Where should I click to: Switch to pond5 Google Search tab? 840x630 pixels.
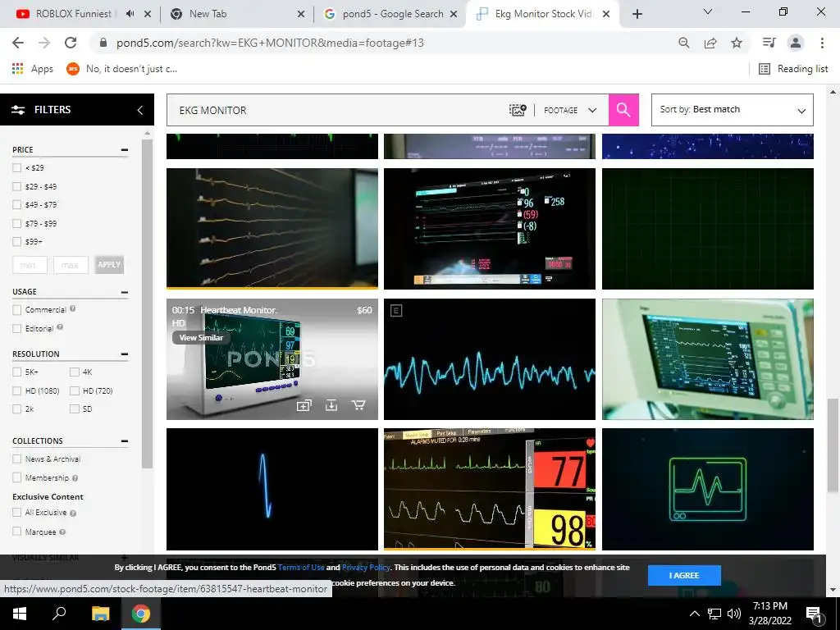pyautogui.click(x=393, y=14)
